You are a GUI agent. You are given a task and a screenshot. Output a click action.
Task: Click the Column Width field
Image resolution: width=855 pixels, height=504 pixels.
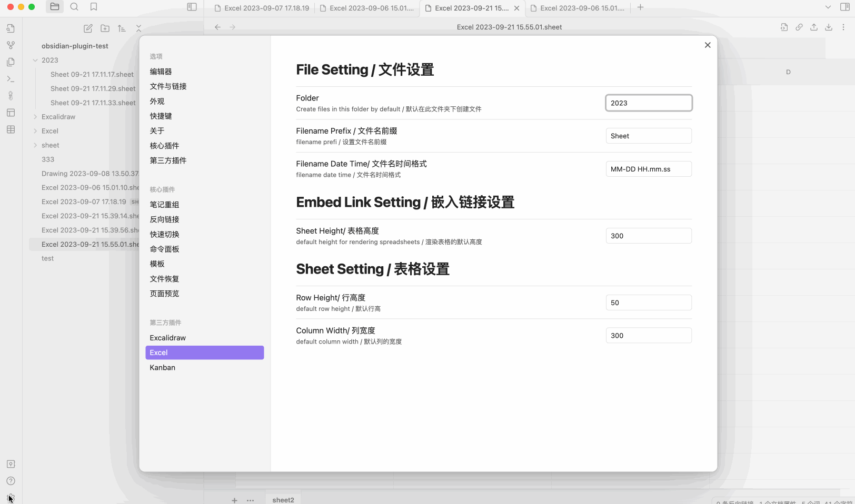click(x=649, y=336)
